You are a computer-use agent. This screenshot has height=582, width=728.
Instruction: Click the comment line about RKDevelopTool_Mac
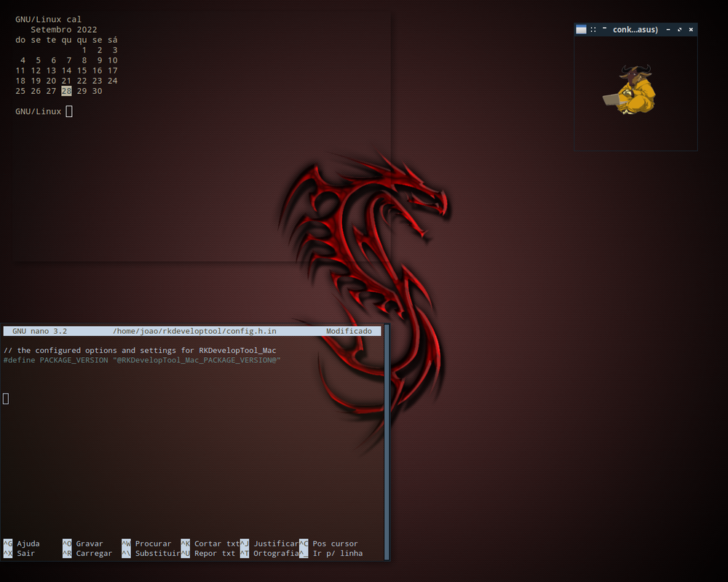coord(140,351)
